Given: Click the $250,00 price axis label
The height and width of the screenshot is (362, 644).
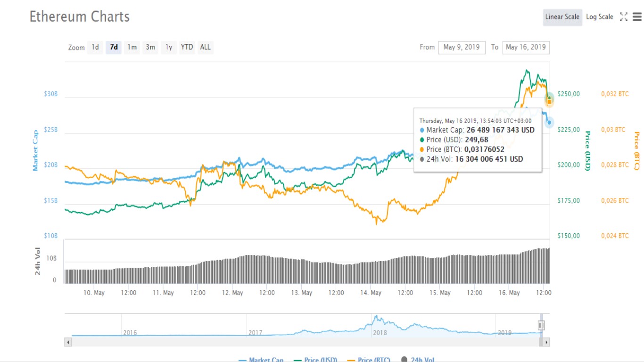Looking at the screenshot, I should (569, 94).
